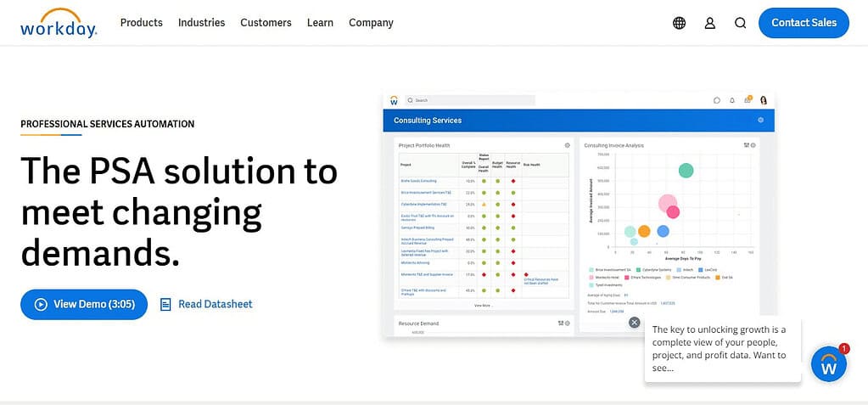Dismiss the chat popup with the X button
Viewport: 868px width, 405px height.
pyautogui.click(x=635, y=323)
